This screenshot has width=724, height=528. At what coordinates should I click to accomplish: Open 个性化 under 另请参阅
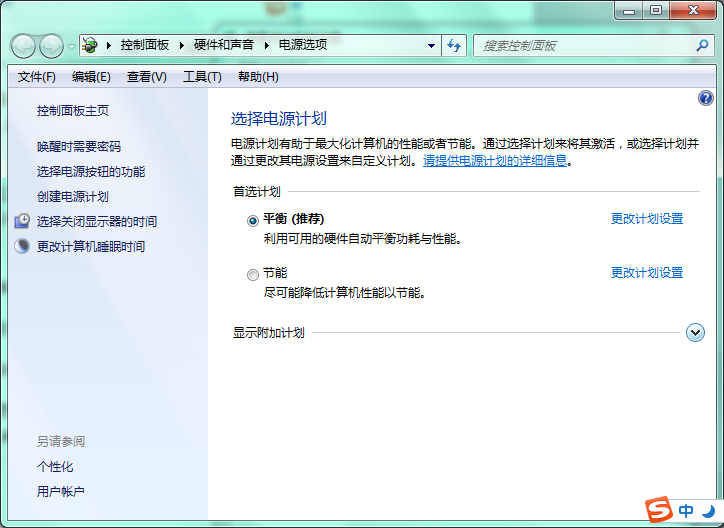(55, 467)
